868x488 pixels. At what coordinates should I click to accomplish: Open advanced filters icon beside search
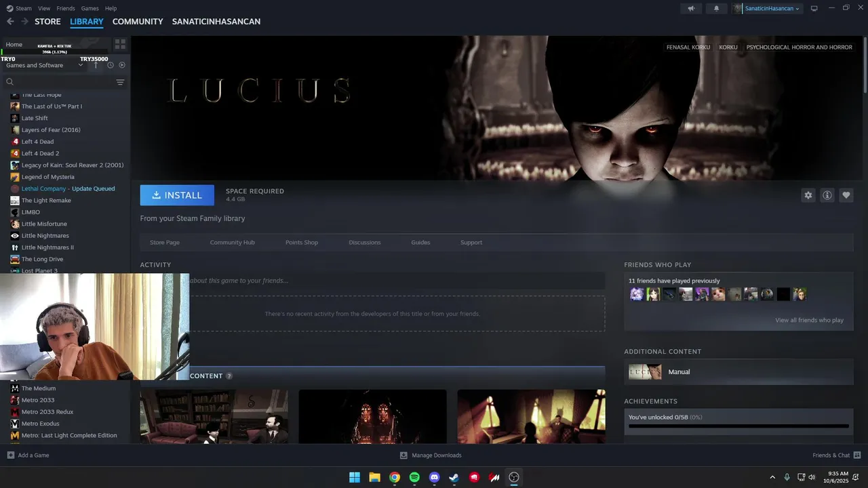click(120, 82)
